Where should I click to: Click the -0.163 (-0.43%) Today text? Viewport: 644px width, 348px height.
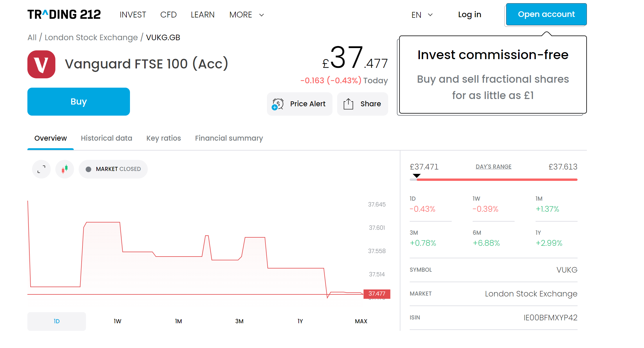coord(344,81)
